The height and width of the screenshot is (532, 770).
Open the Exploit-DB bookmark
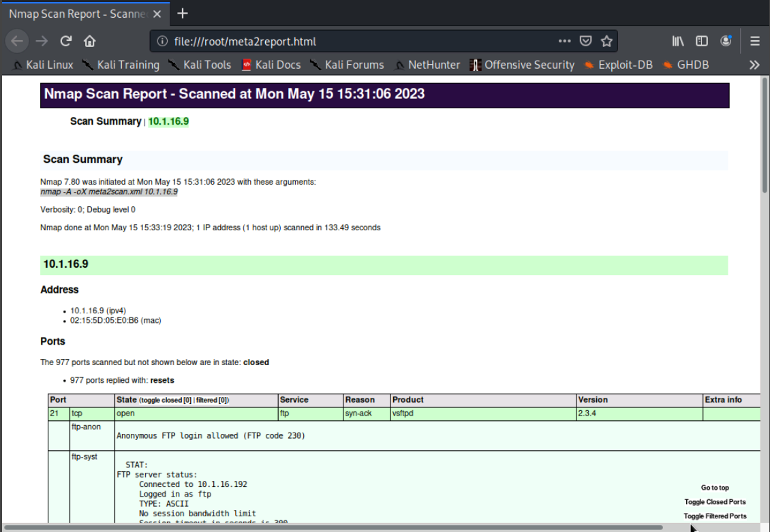coord(618,65)
